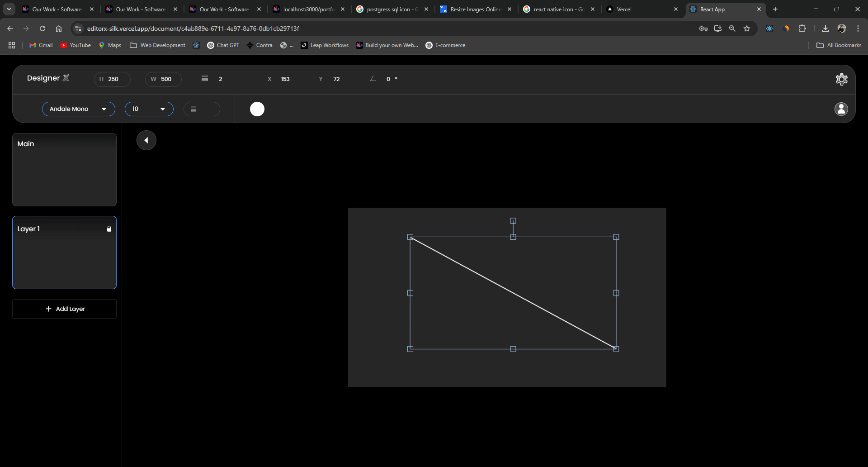Open the Gmail bookmark
Screen dimensions: 868x467
[x=41, y=45]
